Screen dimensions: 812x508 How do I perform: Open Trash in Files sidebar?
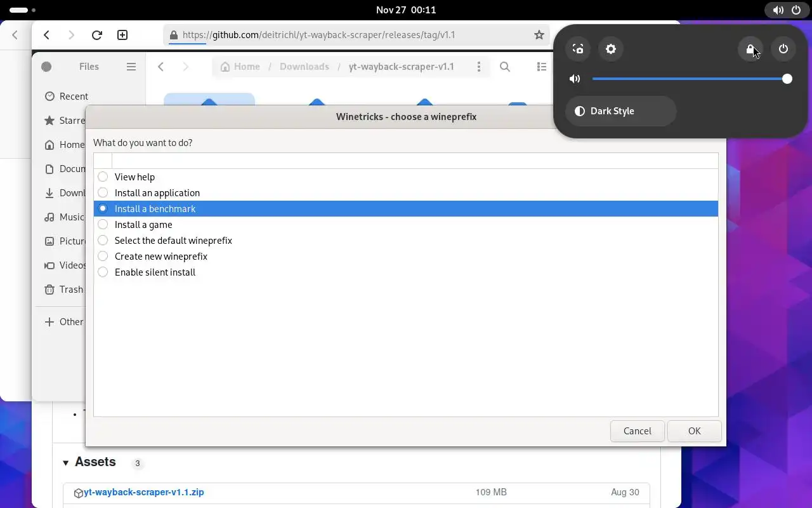click(63, 290)
